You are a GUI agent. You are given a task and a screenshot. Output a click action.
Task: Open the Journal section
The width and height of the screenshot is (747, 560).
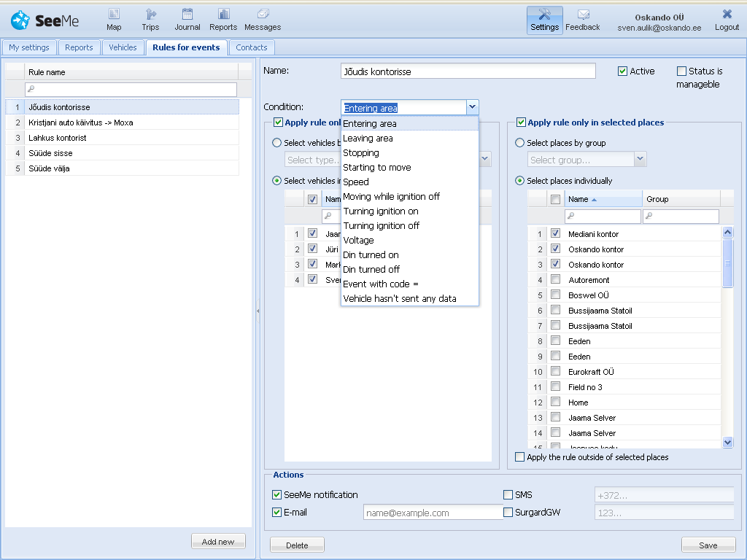tap(187, 20)
